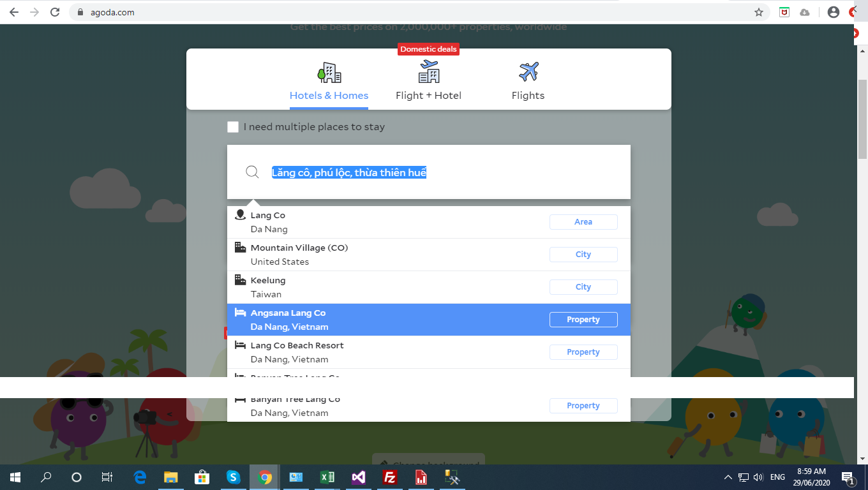Open the clock showing 8:59 AM
The width and height of the screenshot is (868, 490).
811,477
